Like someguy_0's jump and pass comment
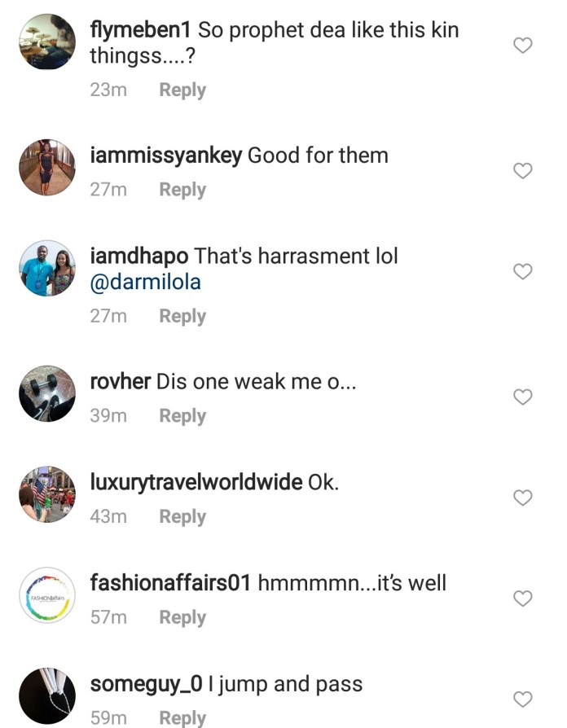Screen dimensions: 567x728 (522, 699)
